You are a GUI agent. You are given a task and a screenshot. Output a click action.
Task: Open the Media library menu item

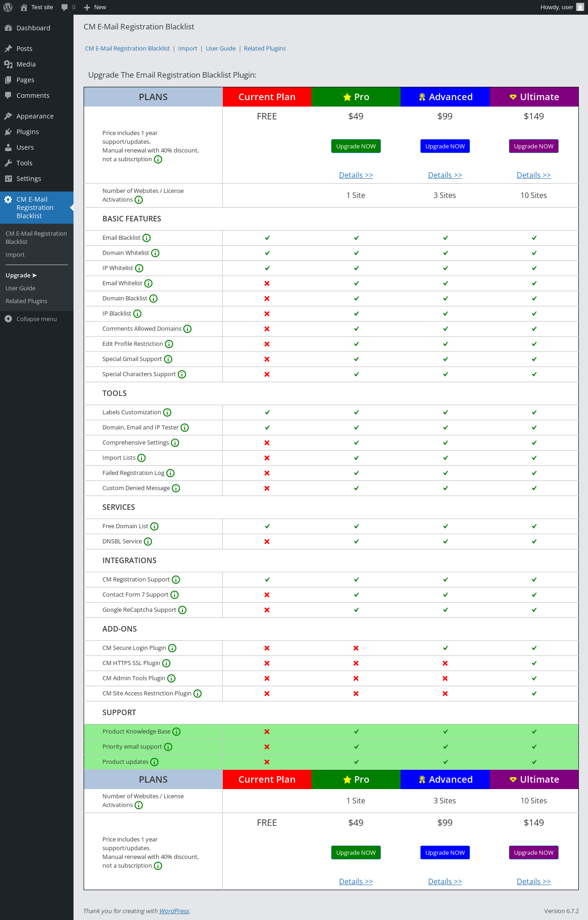37,64
